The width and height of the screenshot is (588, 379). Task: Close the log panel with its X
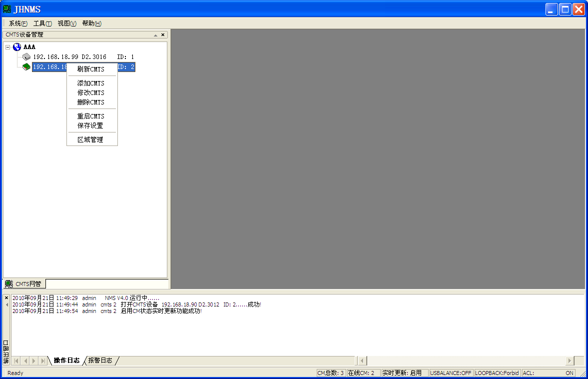point(6,297)
